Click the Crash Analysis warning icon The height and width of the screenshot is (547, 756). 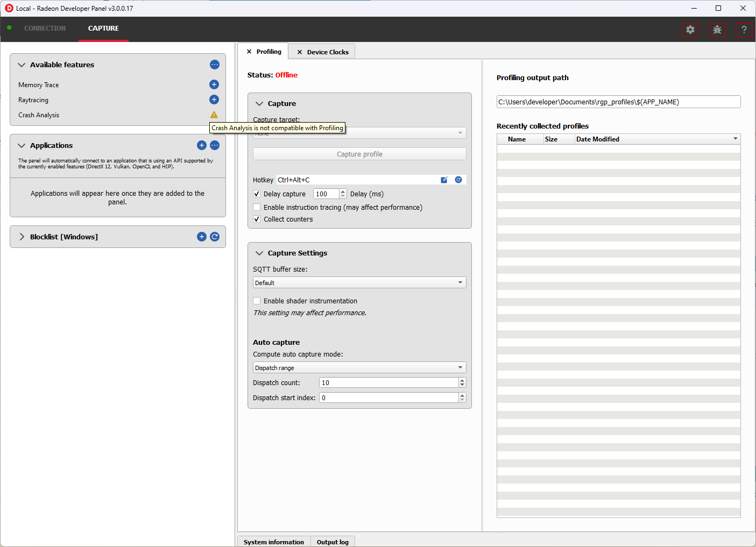(x=214, y=115)
